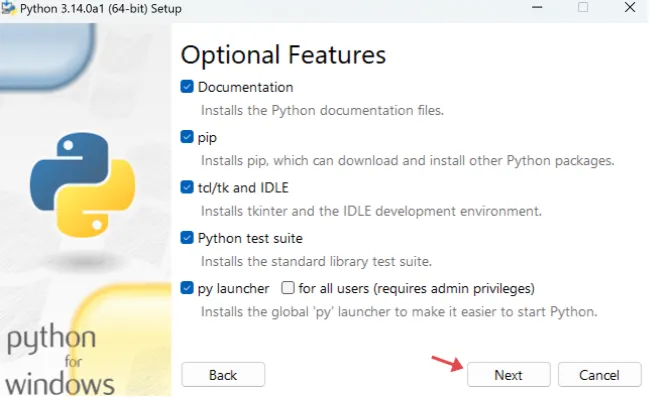This screenshot has height=401, width=650.
Task: Uncheck the Documentation checkbox
Action: [x=187, y=87]
